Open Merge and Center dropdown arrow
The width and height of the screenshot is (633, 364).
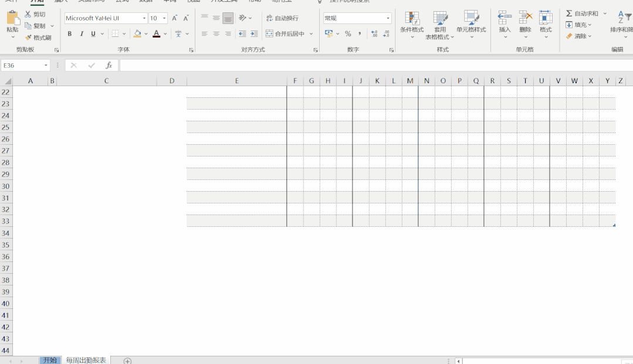pos(312,34)
